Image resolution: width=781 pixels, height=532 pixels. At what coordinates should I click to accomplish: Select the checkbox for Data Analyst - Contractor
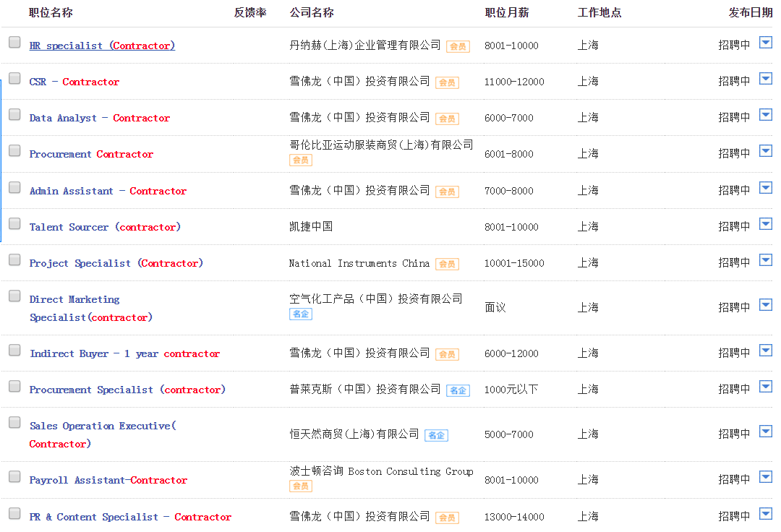14,113
